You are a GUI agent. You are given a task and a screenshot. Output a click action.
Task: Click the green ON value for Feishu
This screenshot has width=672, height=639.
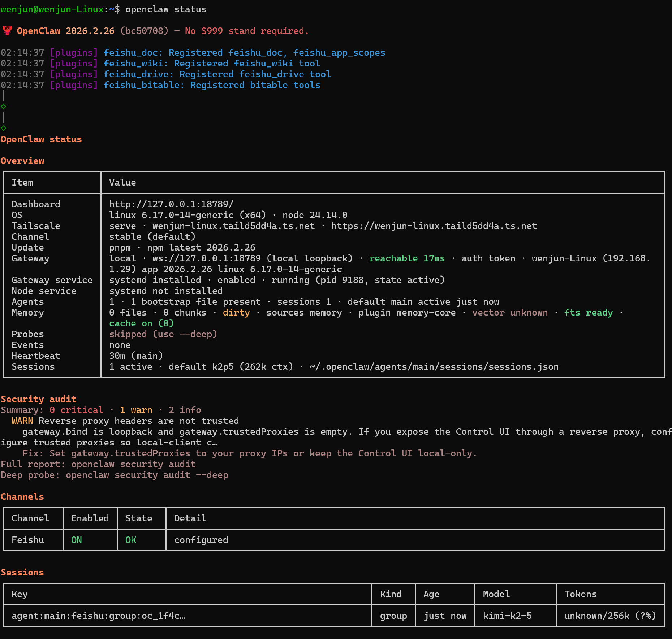pos(76,540)
